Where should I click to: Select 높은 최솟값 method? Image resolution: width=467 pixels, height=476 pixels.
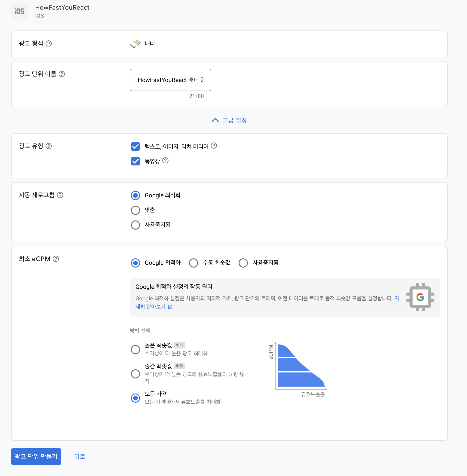point(135,350)
